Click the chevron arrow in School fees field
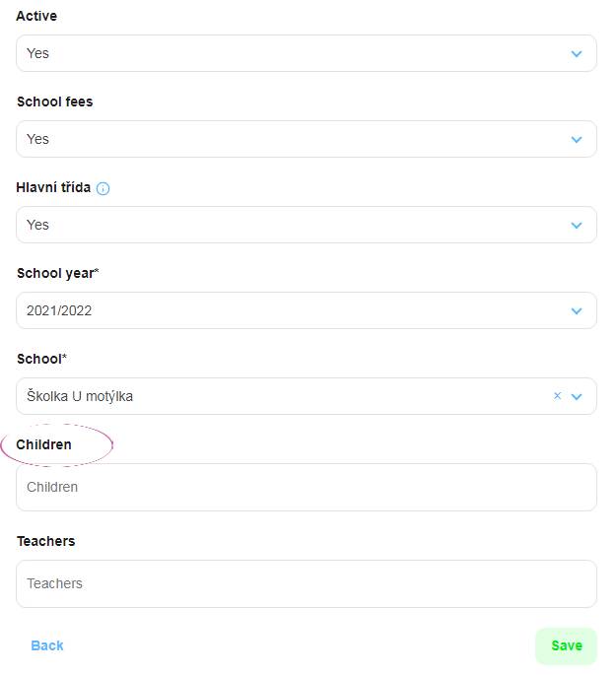Screen dimensions: 616x675 (x=577, y=140)
